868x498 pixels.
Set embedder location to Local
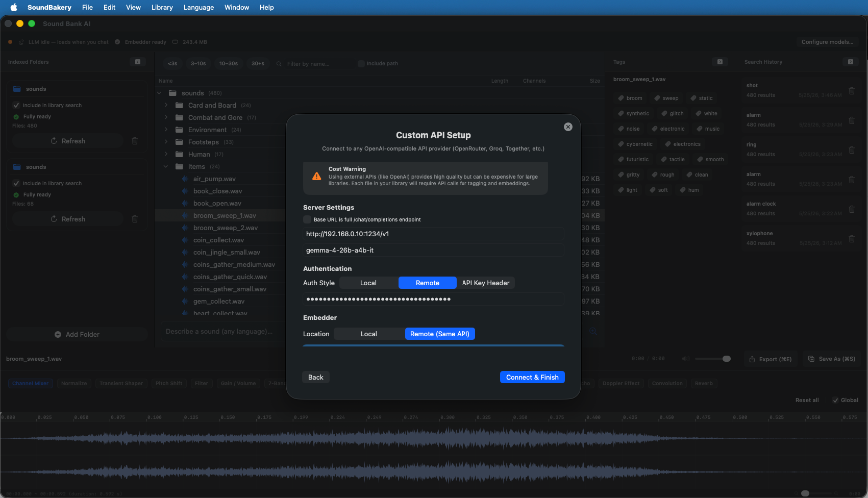click(369, 334)
